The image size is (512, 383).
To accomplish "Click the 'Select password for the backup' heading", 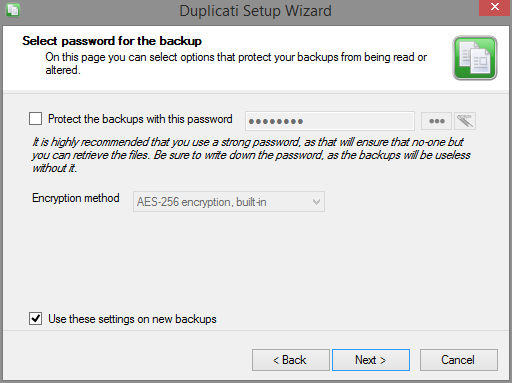I will point(112,41).
